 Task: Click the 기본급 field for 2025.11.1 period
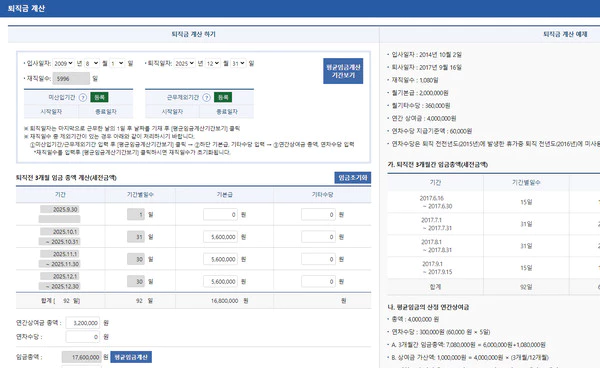pyautogui.click(x=220, y=259)
